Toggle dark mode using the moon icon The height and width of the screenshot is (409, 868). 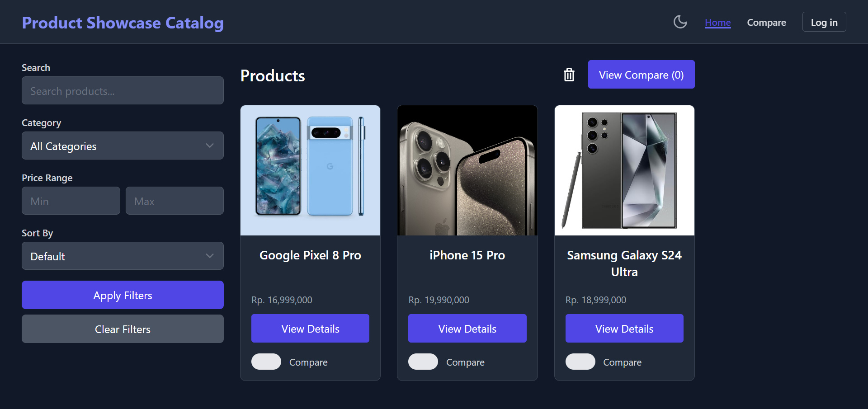[x=680, y=21]
